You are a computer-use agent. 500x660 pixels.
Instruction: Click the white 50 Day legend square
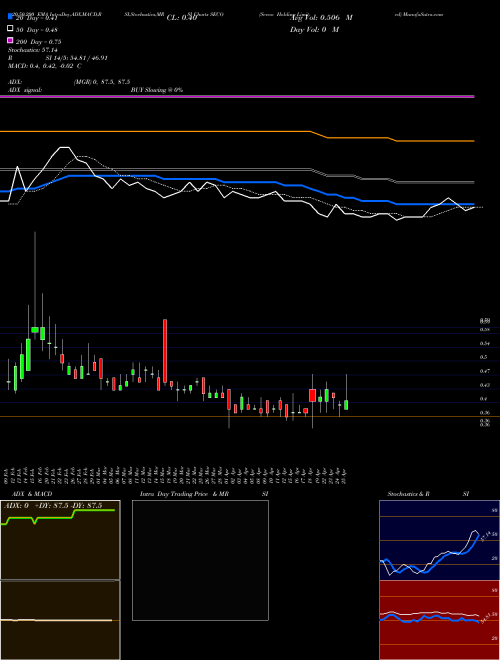pos(10,29)
